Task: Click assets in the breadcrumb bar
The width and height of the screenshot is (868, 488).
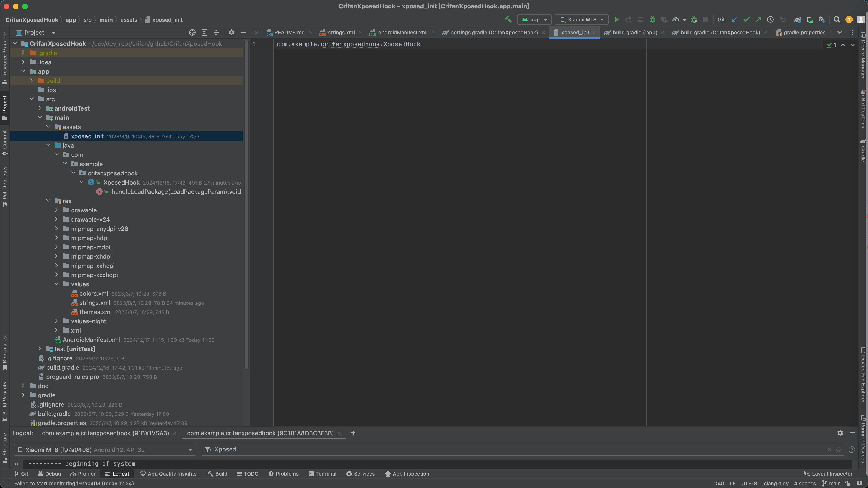Action: [129, 20]
